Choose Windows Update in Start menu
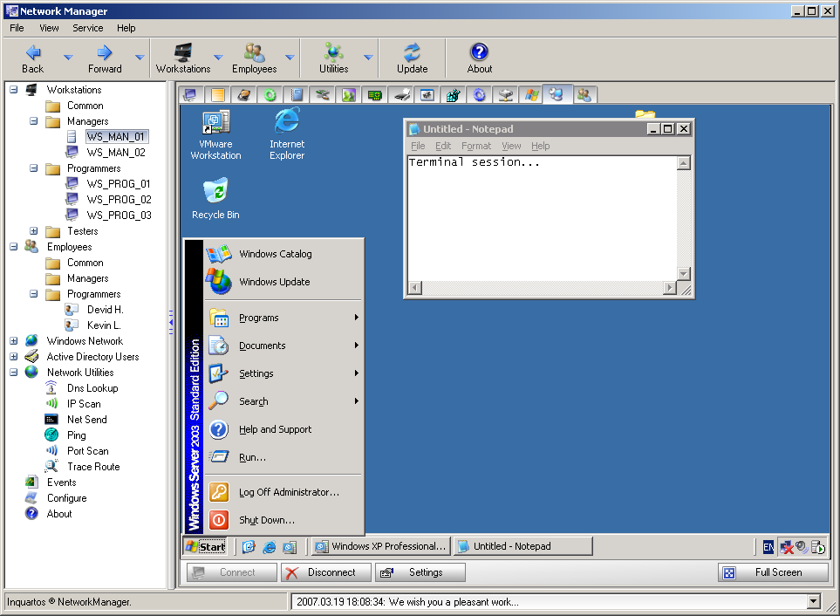The image size is (840, 616). pyautogui.click(x=283, y=282)
